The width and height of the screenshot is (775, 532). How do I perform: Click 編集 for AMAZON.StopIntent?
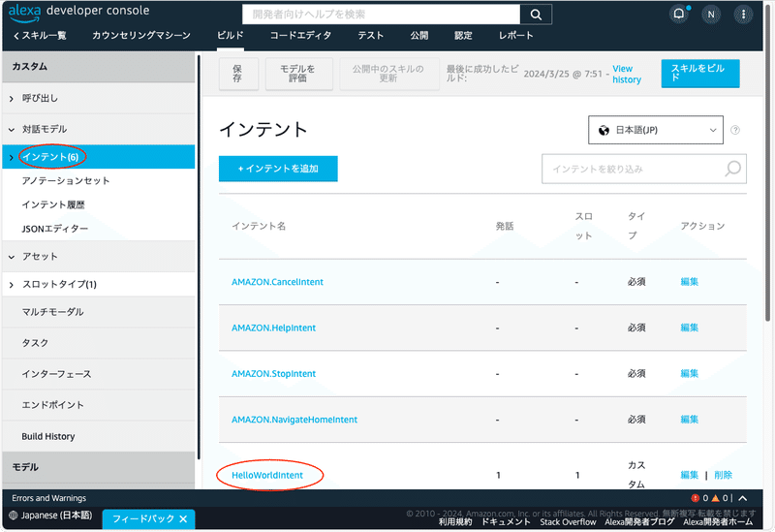click(x=689, y=373)
